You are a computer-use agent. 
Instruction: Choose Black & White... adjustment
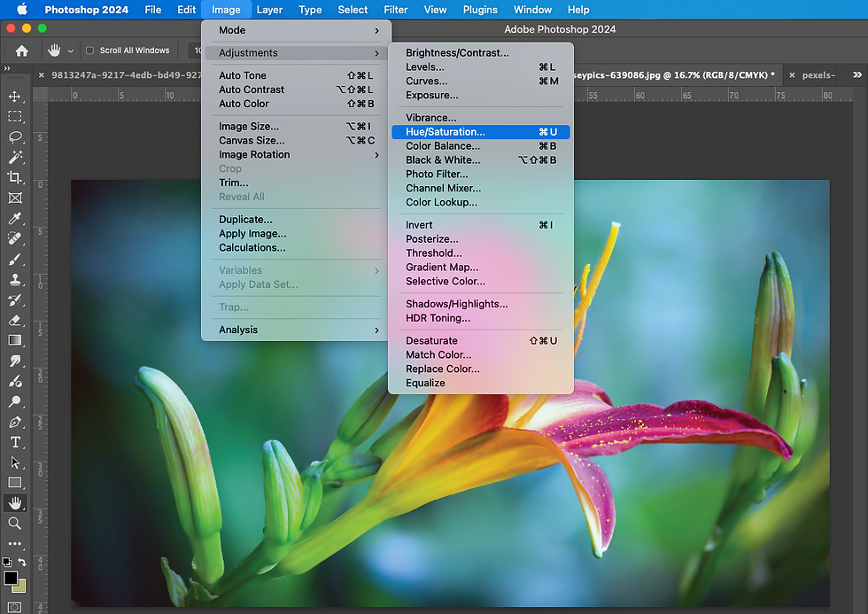click(480, 160)
